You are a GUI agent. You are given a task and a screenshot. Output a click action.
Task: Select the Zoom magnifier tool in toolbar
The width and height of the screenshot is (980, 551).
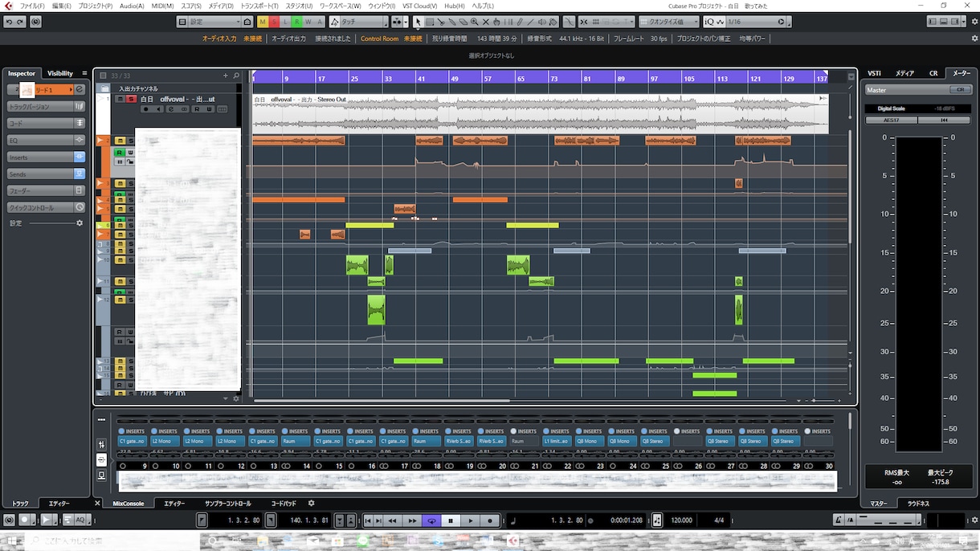click(x=475, y=22)
